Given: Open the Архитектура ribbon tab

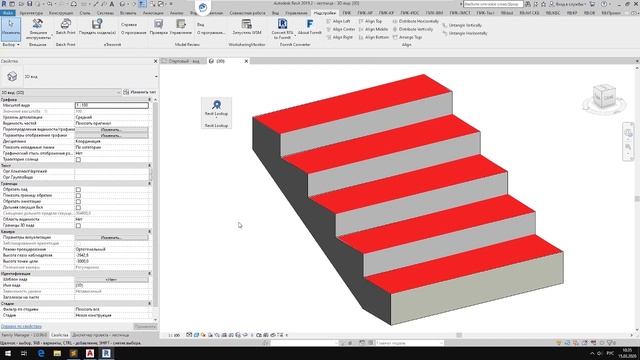Looking at the screenshot, I should point(31,13).
